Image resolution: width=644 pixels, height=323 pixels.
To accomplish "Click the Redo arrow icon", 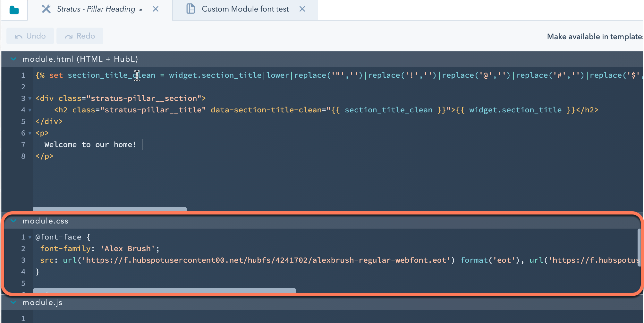I will click(69, 36).
